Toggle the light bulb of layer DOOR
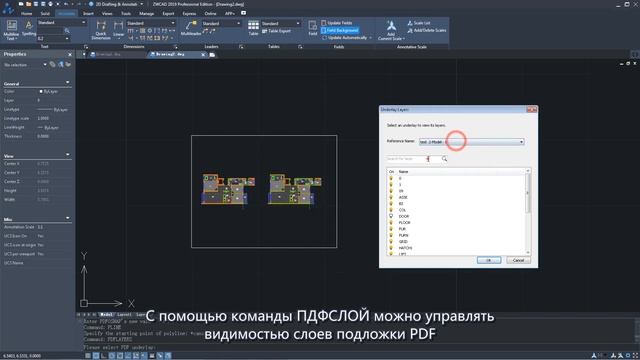The height and width of the screenshot is (360, 640). tap(391, 216)
